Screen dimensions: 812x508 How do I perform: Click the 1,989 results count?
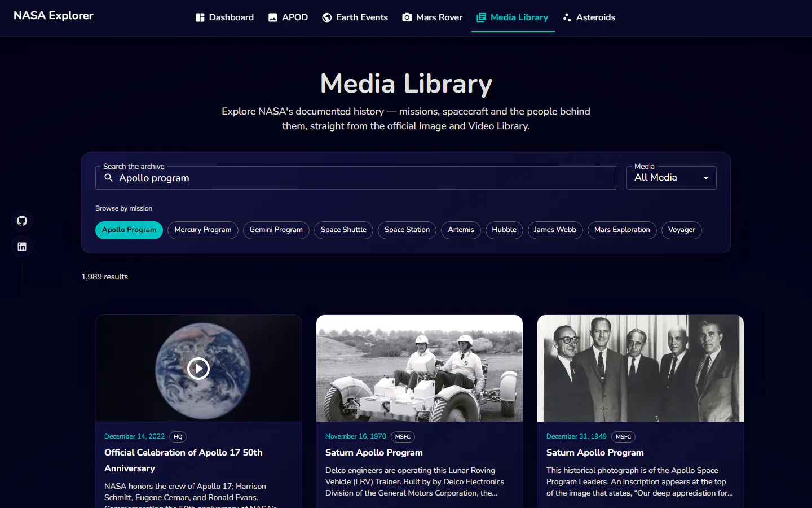coord(105,277)
